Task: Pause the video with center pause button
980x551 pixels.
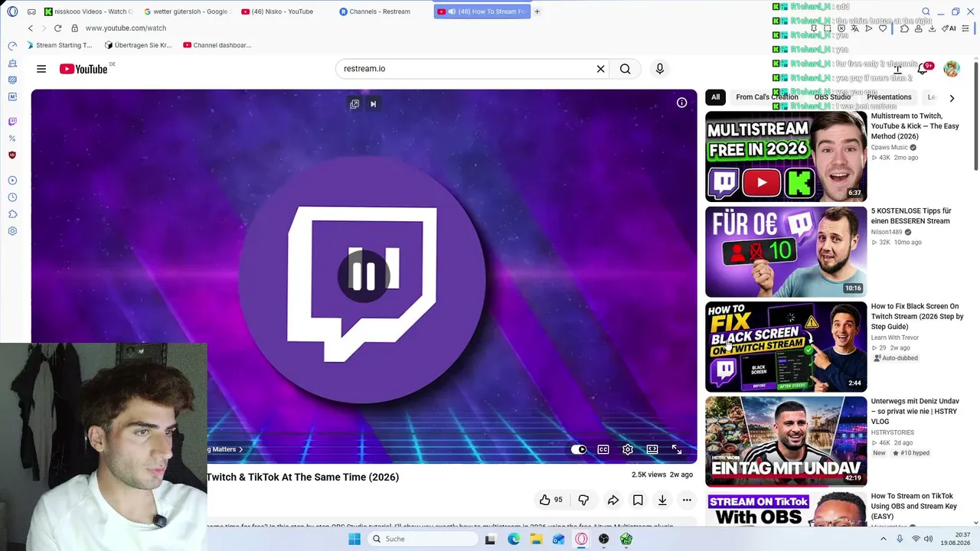Action: (364, 275)
